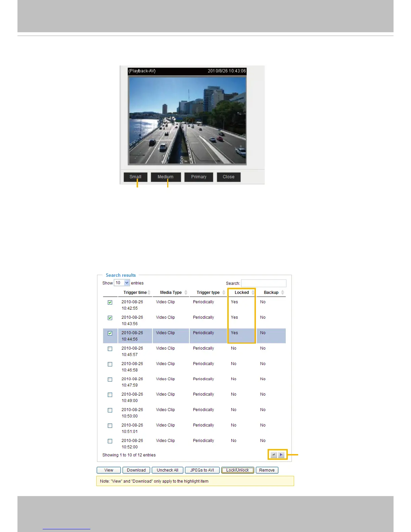Sort by Backup column arrows
The image size is (411, 532).
282,293
